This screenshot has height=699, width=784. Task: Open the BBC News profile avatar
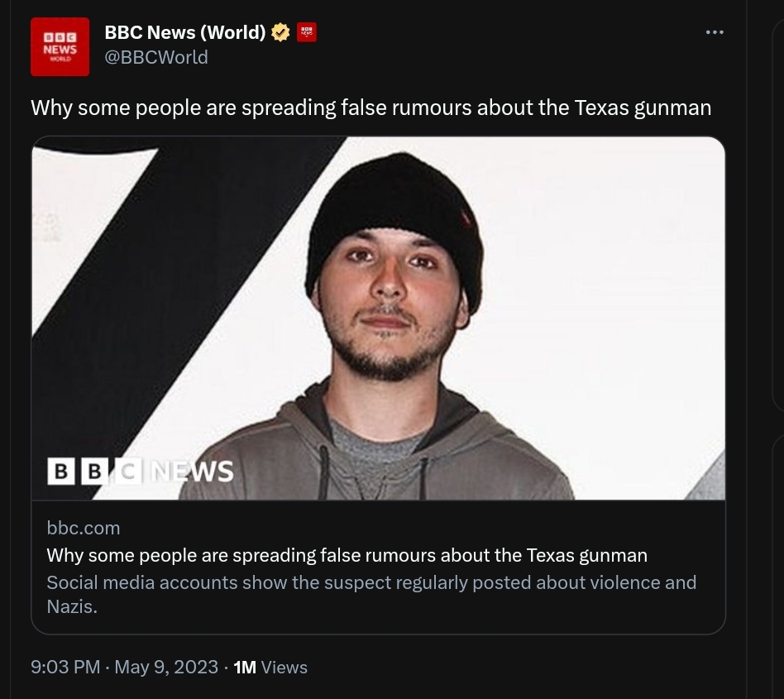pos(60,47)
